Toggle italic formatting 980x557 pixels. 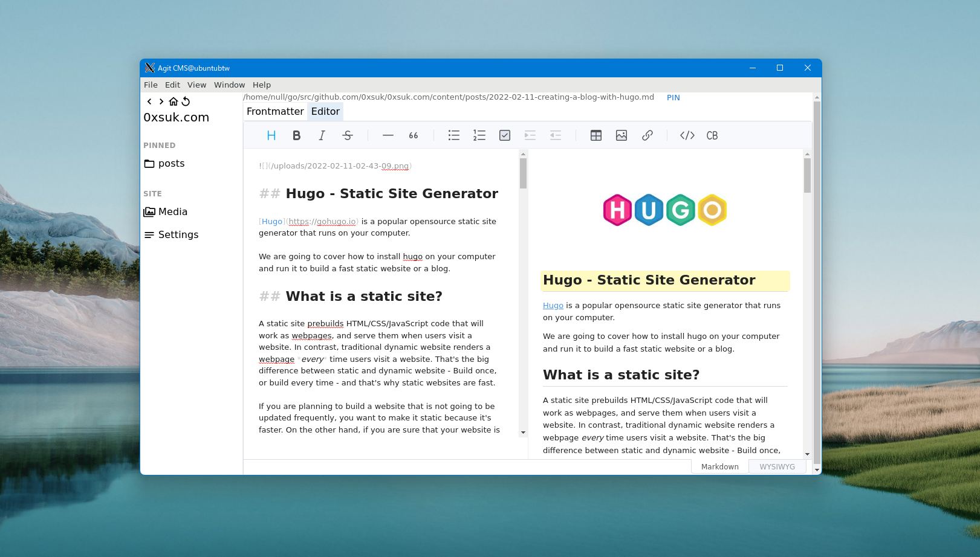pos(322,135)
